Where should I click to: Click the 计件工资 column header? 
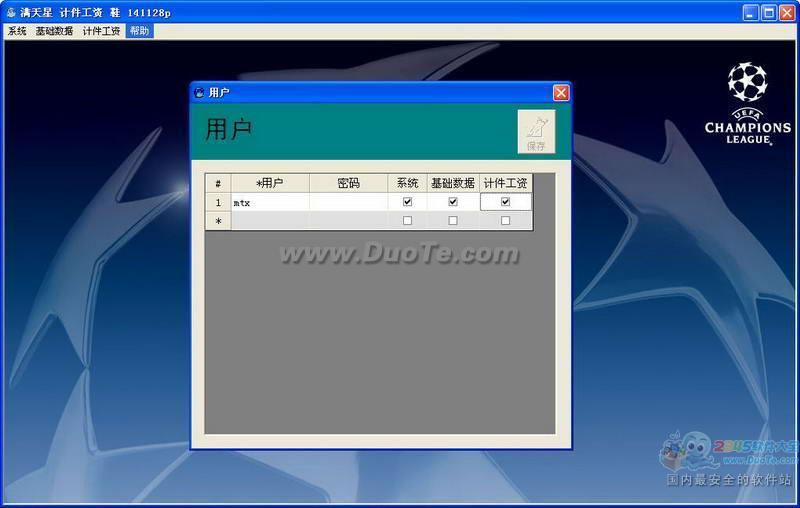506,183
